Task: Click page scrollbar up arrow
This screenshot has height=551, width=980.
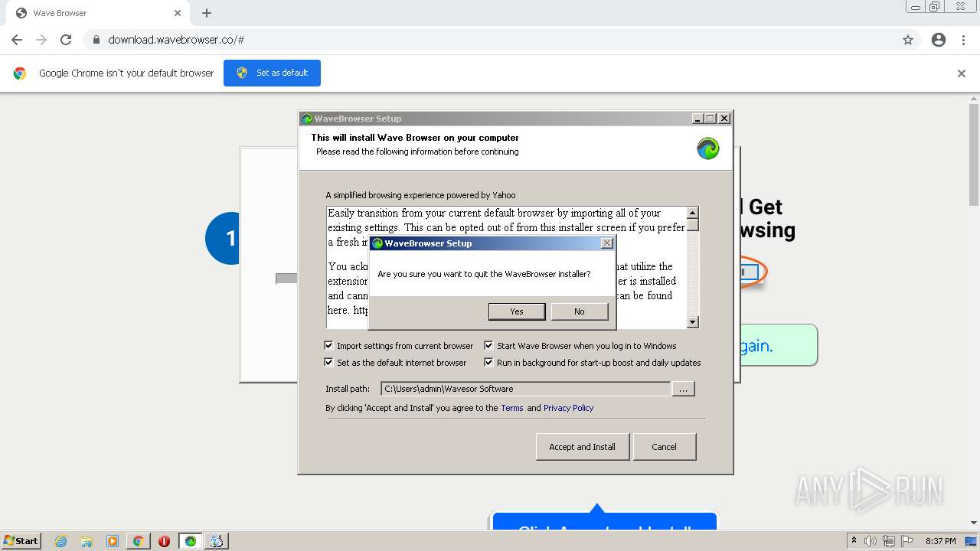Action: click(974, 99)
